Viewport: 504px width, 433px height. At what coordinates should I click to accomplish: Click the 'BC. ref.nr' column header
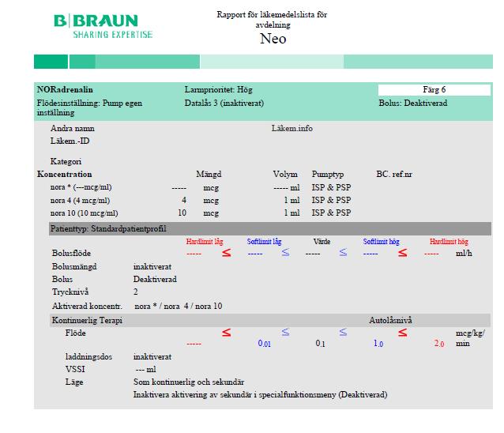[x=394, y=175]
